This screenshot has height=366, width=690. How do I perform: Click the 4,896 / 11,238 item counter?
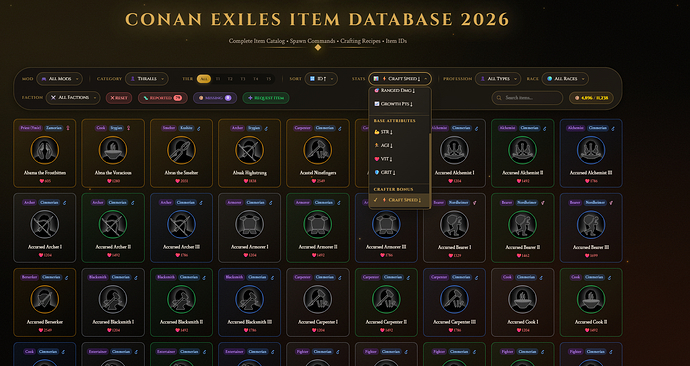click(x=591, y=98)
